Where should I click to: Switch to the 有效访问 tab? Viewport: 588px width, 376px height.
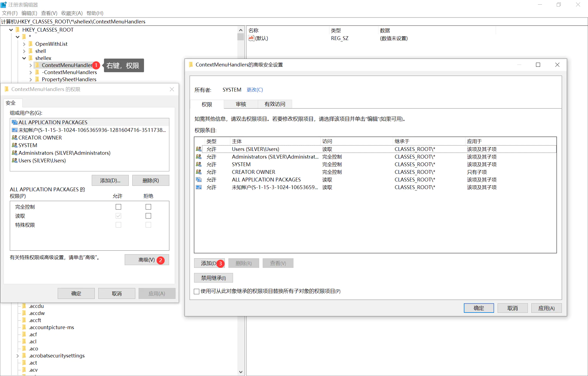click(x=275, y=104)
